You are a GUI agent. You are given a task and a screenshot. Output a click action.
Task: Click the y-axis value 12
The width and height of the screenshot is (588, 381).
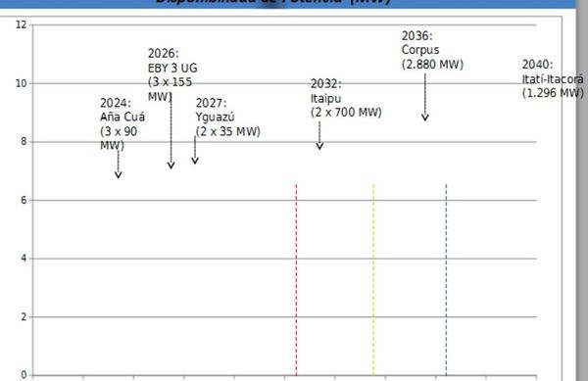pos(22,24)
